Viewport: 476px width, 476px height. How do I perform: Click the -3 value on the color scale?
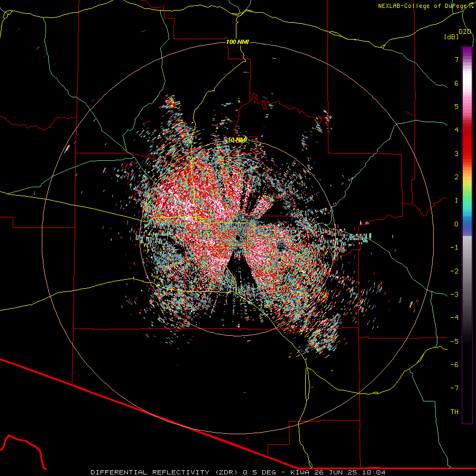[x=454, y=294]
